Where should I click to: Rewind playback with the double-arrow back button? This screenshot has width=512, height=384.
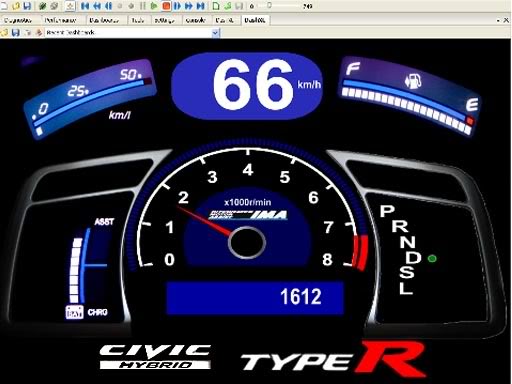(97, 6)
